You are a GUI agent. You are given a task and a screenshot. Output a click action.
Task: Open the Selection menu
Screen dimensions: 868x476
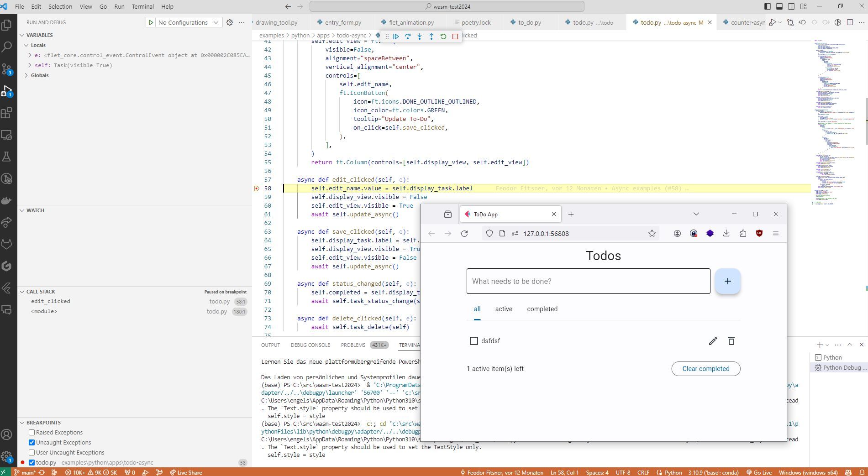[60, 6]
